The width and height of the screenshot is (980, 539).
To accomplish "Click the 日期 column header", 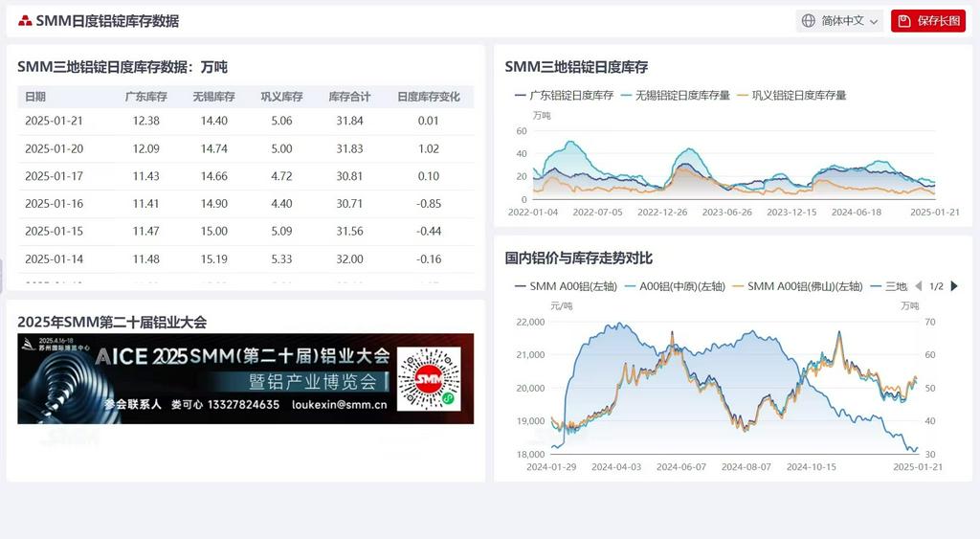I will pos(35,97).
